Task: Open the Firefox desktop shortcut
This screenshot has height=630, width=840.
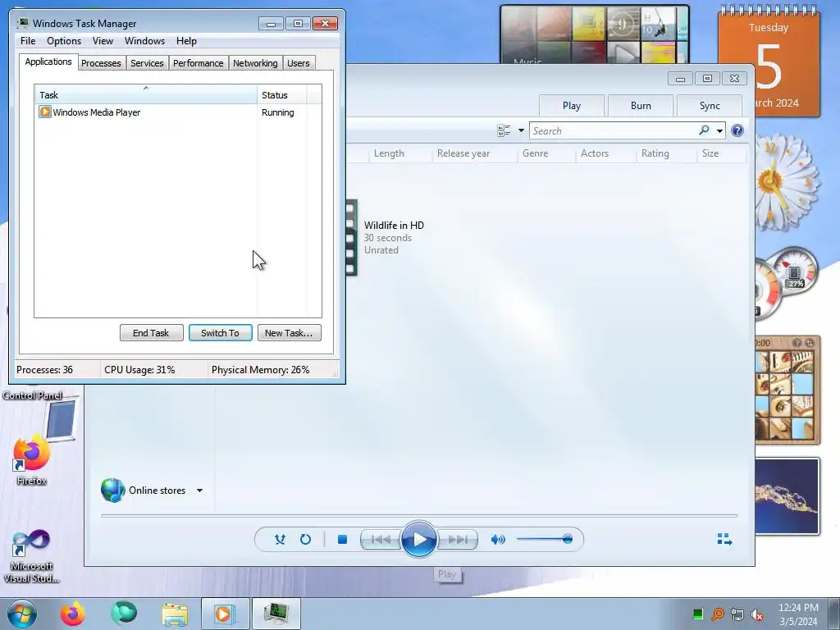Action: [x=31, y=459]
